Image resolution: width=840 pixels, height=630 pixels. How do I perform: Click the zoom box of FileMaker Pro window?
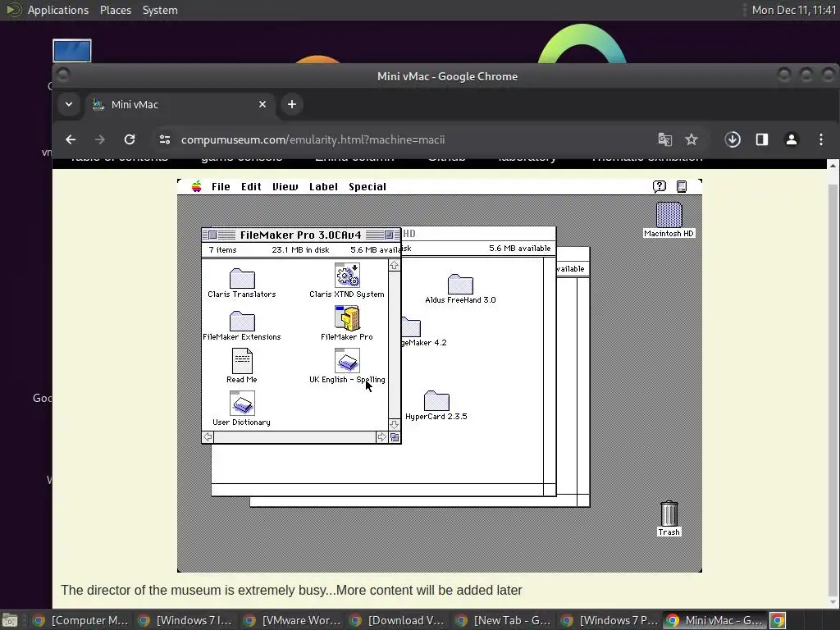(390, 235)
